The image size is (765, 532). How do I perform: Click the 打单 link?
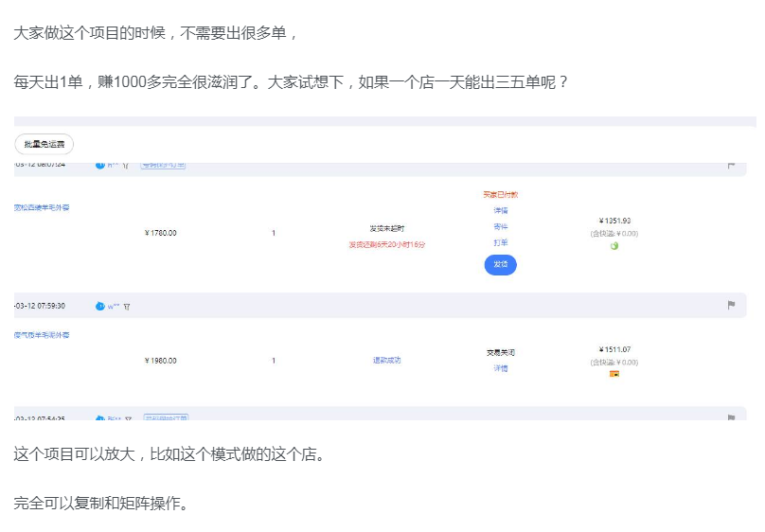[x=501, y=243]
